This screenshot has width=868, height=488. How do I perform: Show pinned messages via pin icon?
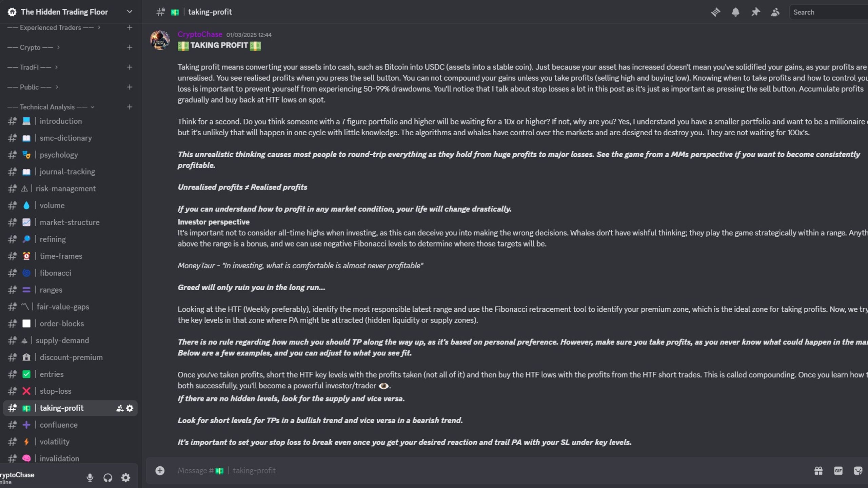coord(755,12)
